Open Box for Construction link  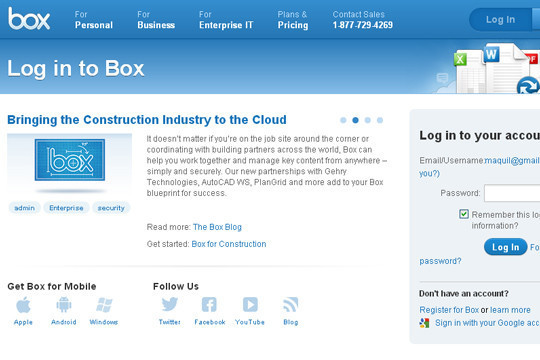coord(229,244)
